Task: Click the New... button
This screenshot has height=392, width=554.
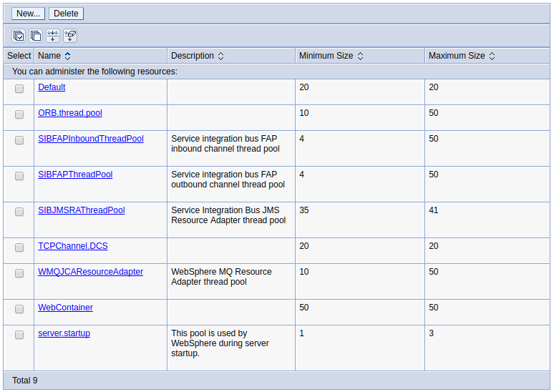Action: 28,14
